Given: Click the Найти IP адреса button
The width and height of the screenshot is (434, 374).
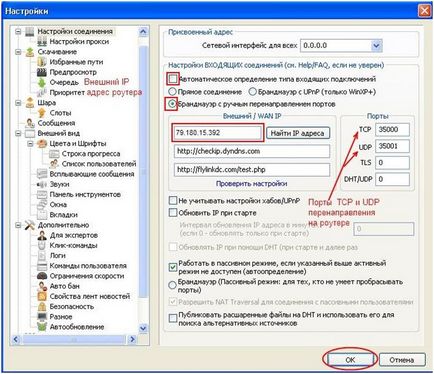Looking at the screenshot, I should 298,133.
